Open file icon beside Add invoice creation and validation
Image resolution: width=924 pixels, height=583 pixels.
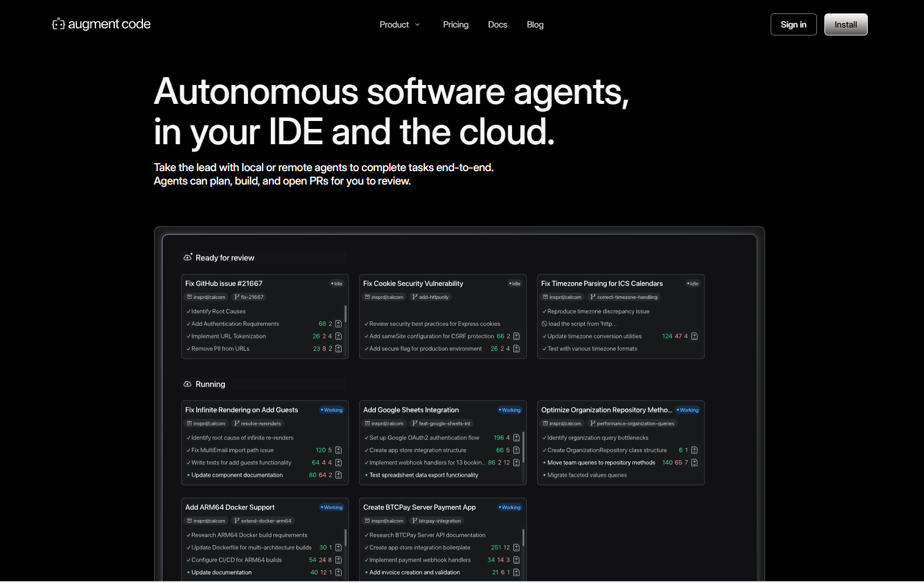click(x=516, y=573)
